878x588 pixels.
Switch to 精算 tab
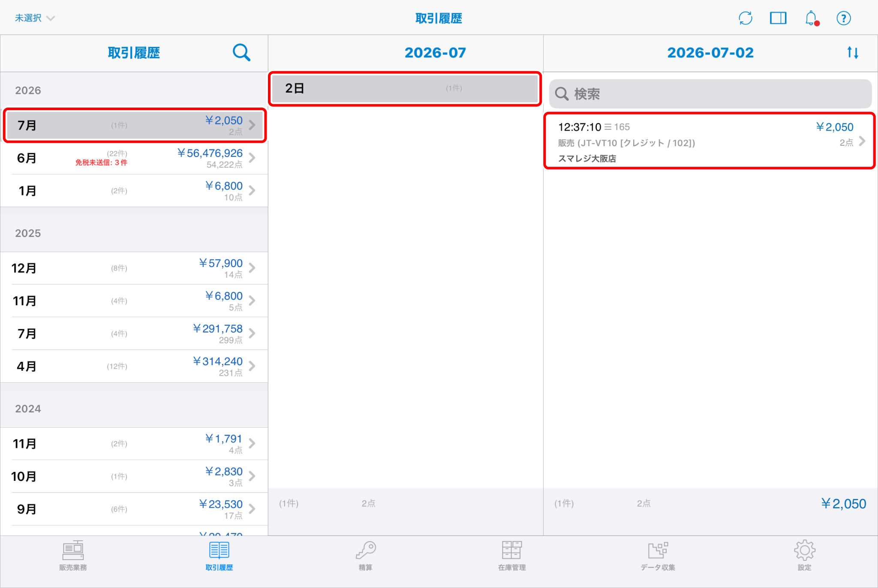(365, 556)
